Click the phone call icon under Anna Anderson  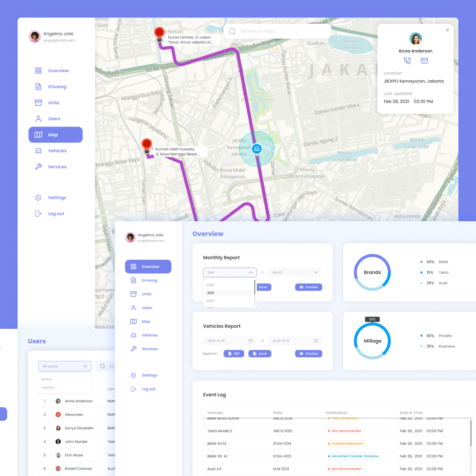click(407, 61)
